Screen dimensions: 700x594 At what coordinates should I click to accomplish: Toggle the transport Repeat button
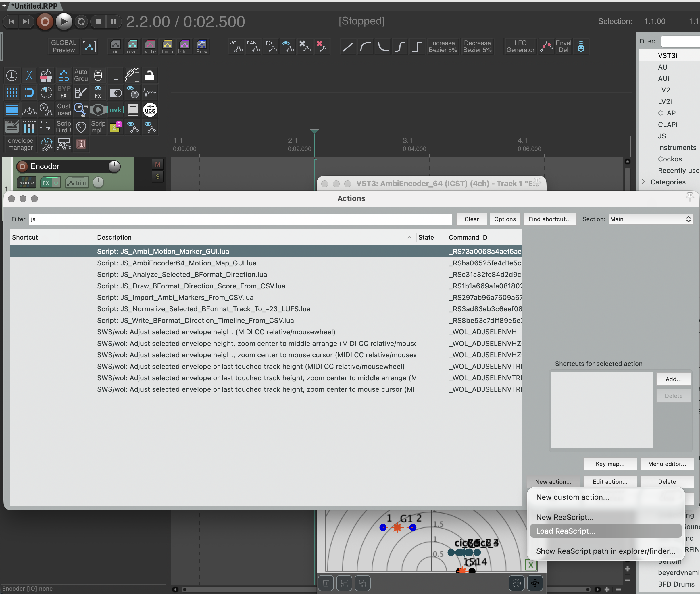pos(81,22)
